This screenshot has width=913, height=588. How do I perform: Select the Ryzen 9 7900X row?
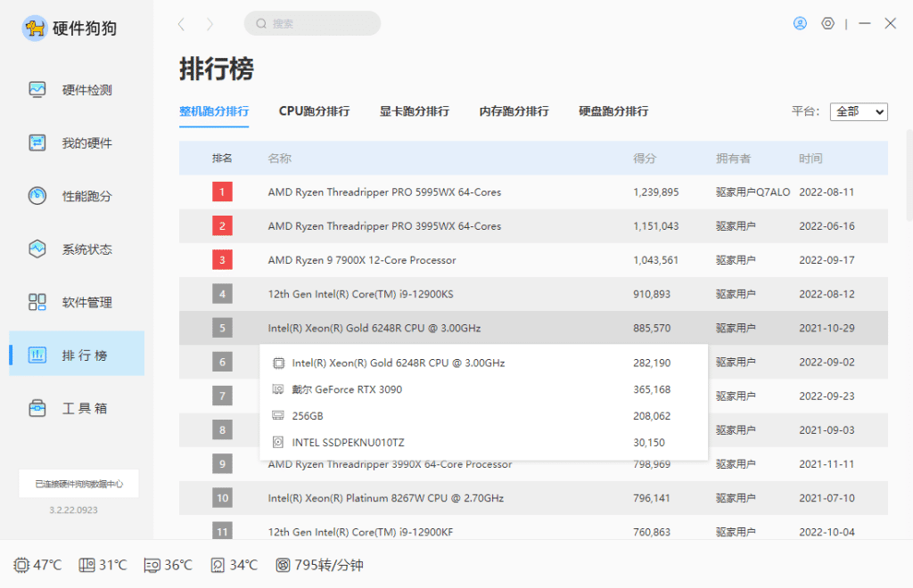pyautogui.click(x=533, y=260)
